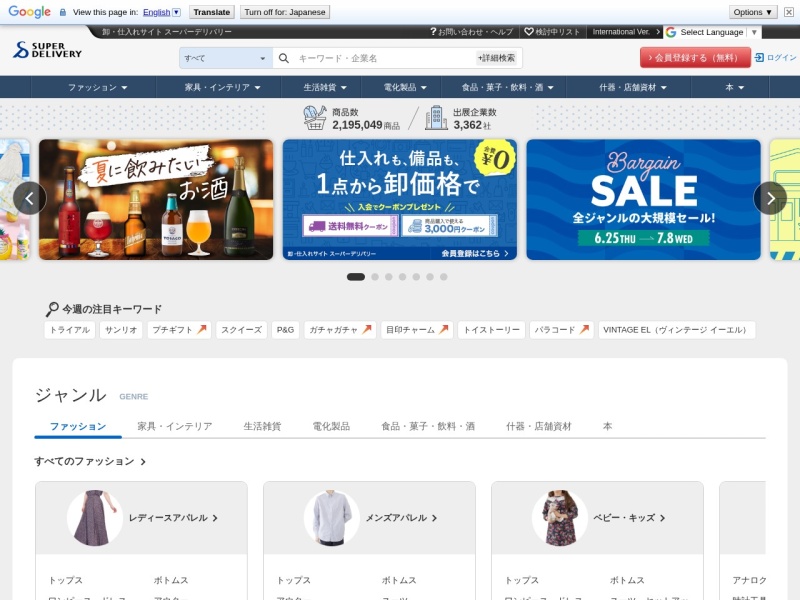Expand the 生活雑貨 nav menu
Screen dimensions: 800x600
(x=325, y=87)
